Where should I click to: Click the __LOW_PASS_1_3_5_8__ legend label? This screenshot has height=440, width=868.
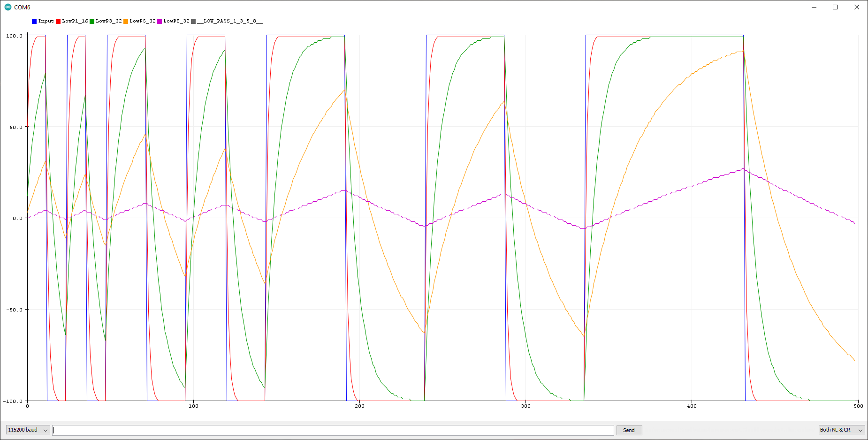pyautogui.click(x=230, y=21)
